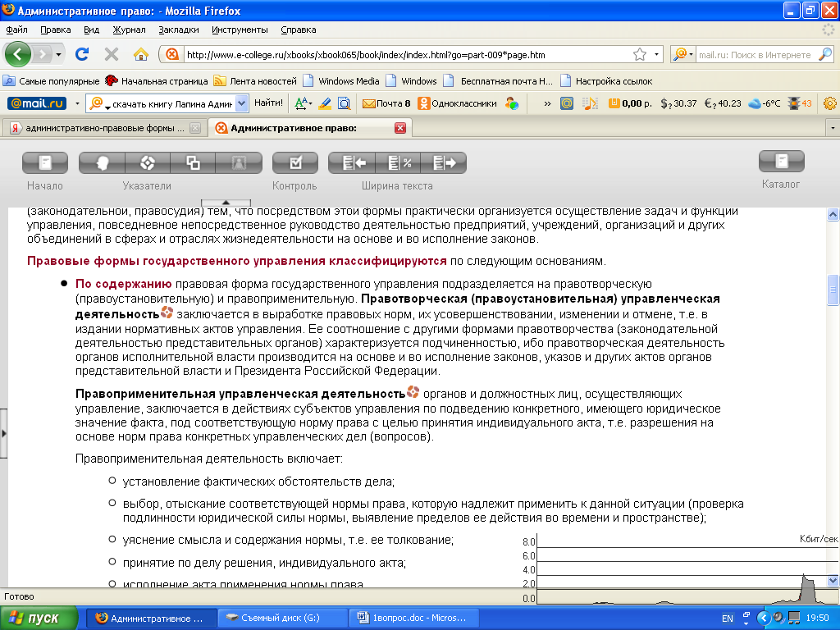Click the scrollbar up arrow
The height and width of the screenshot is (630, 840).
pyautogui.click(x=833, y=214)
